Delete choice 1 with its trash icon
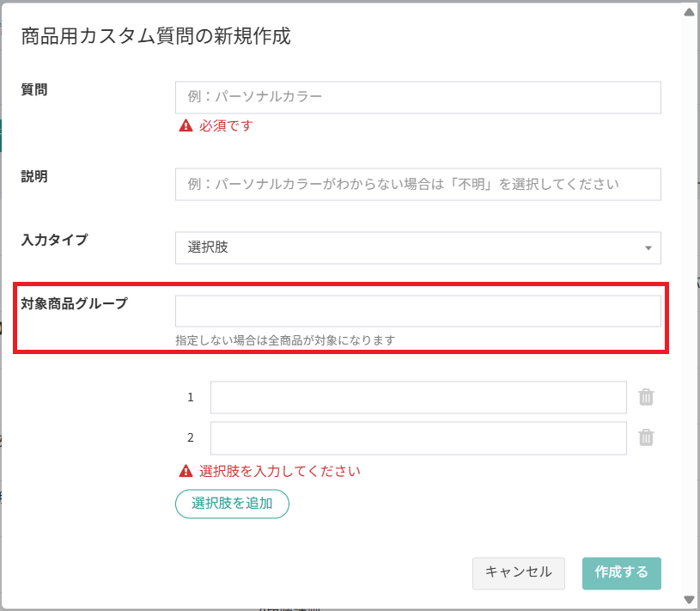The width and height of the screenshot is (700, 611). (x=647, y=397)
